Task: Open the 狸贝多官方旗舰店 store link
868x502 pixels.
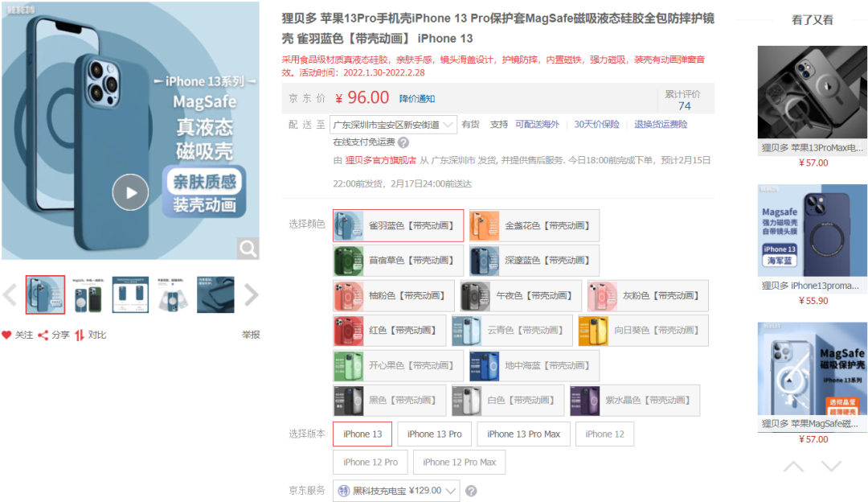Action: (x=381, y=160)
